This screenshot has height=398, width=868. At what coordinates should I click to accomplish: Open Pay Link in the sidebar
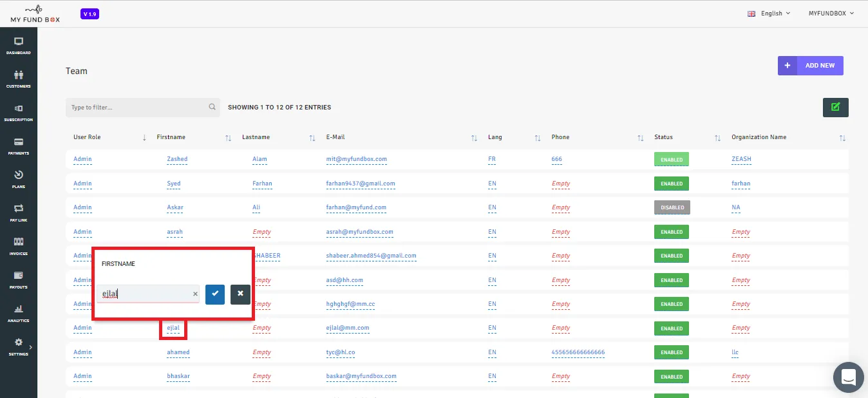pyautogui.click(x=19, y=213)
